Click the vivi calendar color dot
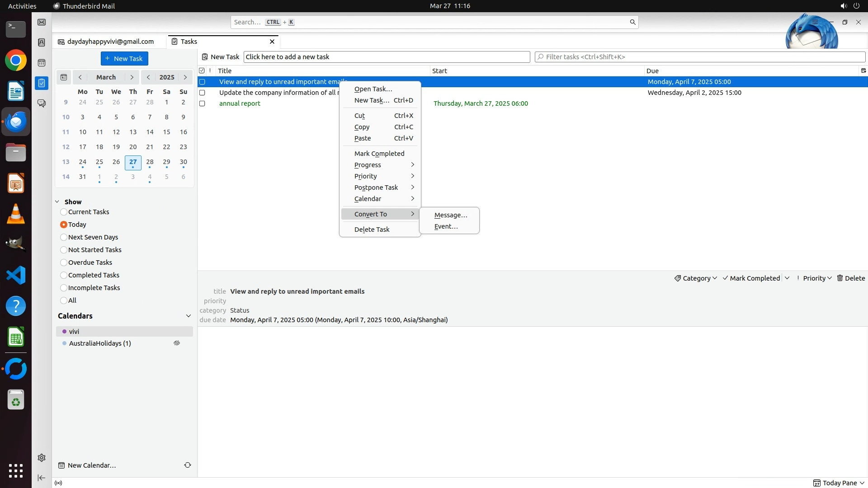The height and width of the screenshot is (488, 868). 64,332
